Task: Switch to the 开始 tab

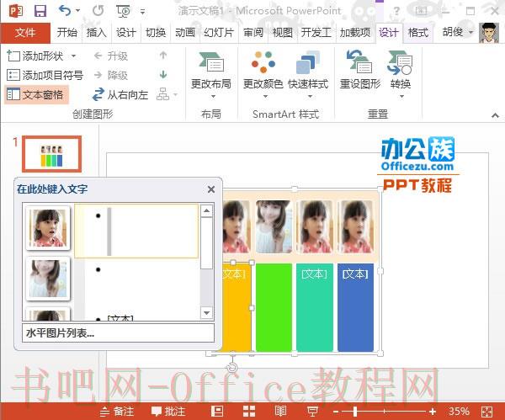Action: pos(67,33)
